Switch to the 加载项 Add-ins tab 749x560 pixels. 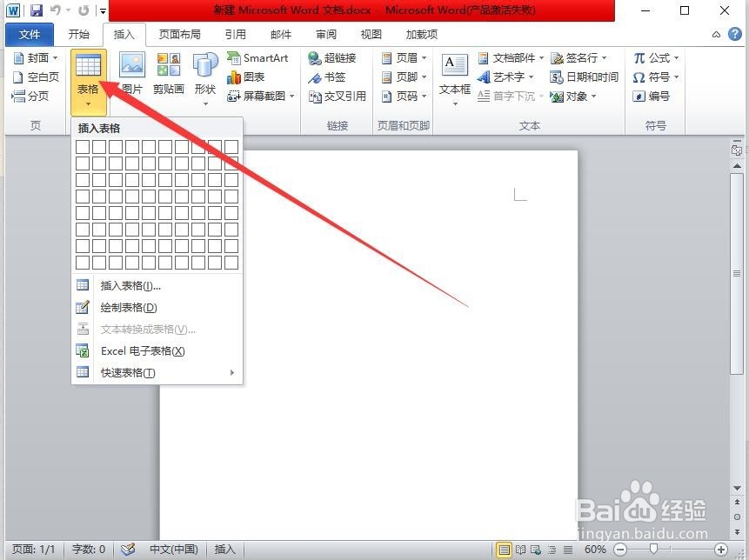(421, 35)
